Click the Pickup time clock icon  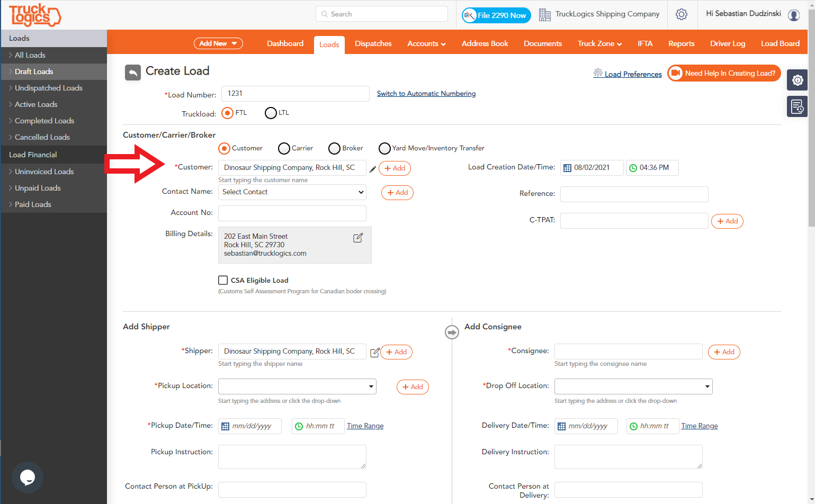[299, 426]
